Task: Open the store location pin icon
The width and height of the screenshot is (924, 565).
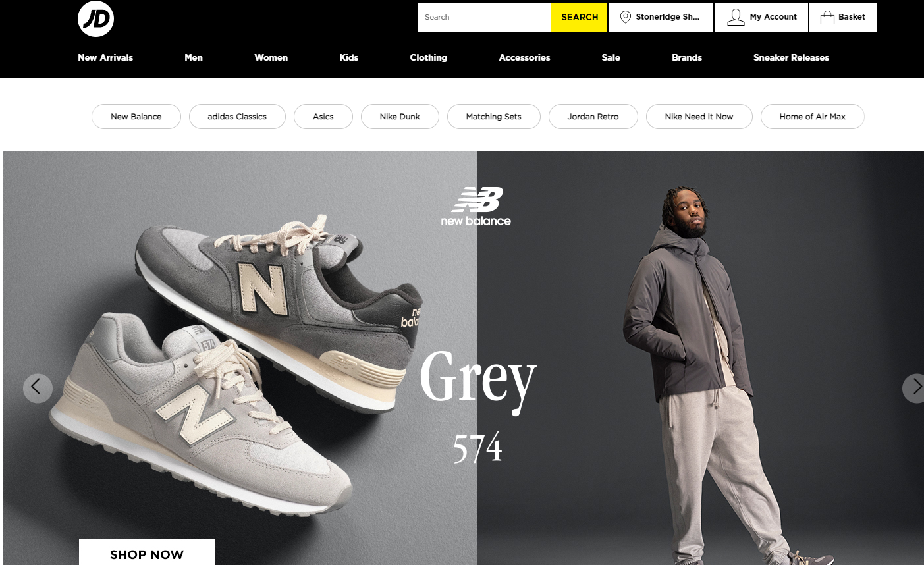Action: [626, 17]
